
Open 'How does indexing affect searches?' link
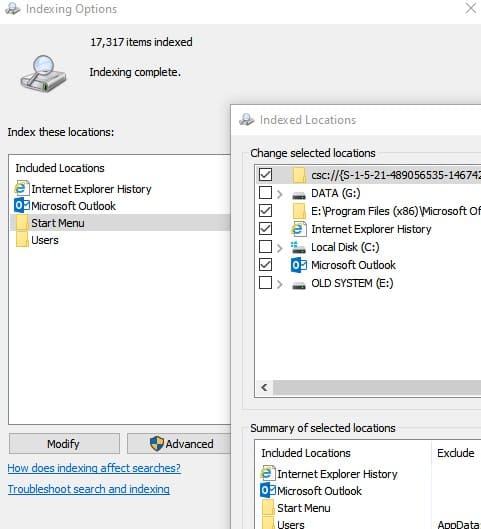click(94, 468)
